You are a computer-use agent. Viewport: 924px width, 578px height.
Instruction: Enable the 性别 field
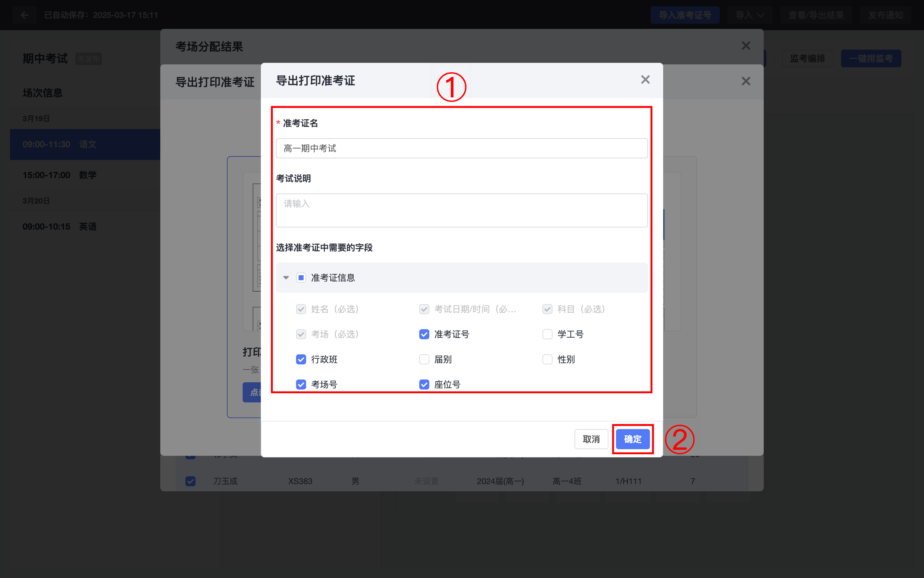point(547,359)
